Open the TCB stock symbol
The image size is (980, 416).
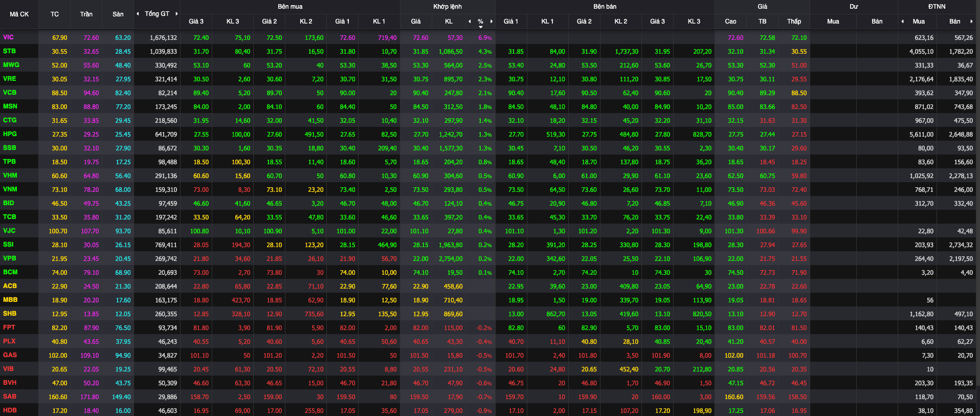tap(9, 217)
